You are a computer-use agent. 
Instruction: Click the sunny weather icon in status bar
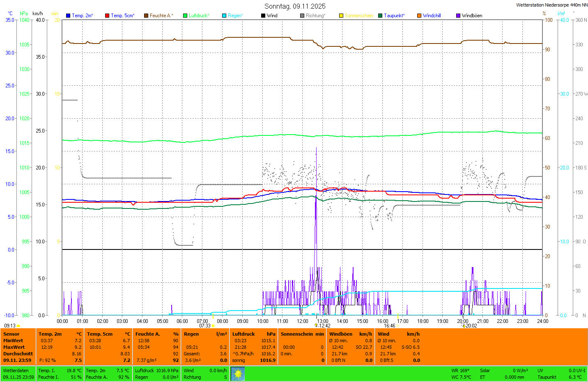pyautogui.click(x=238, y=374)
